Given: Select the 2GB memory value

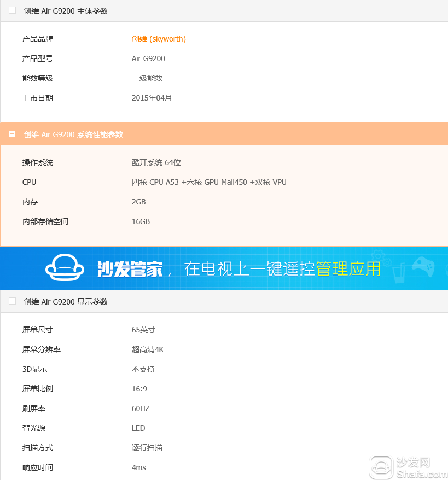Looking at the screenshot, I should click(x=138, y=202).
